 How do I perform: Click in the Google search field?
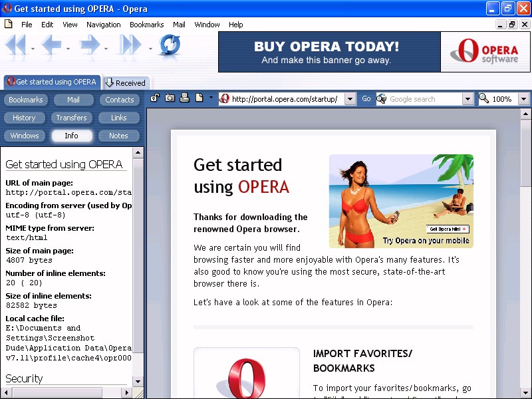(x=424, y=99)
